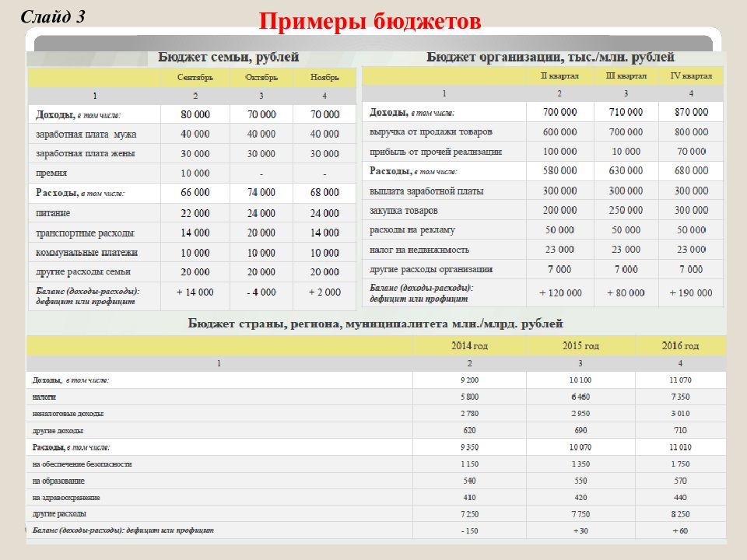Select the "2015 год" column header
Screen dimensions: 747x560
pyautogui.click(x=580, y=345)
